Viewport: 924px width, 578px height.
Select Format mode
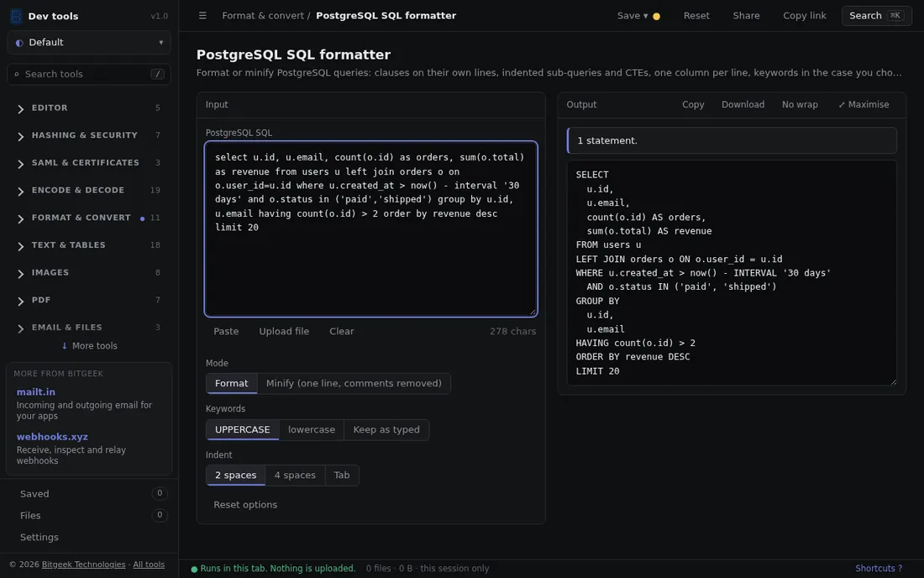pos(232,383)
